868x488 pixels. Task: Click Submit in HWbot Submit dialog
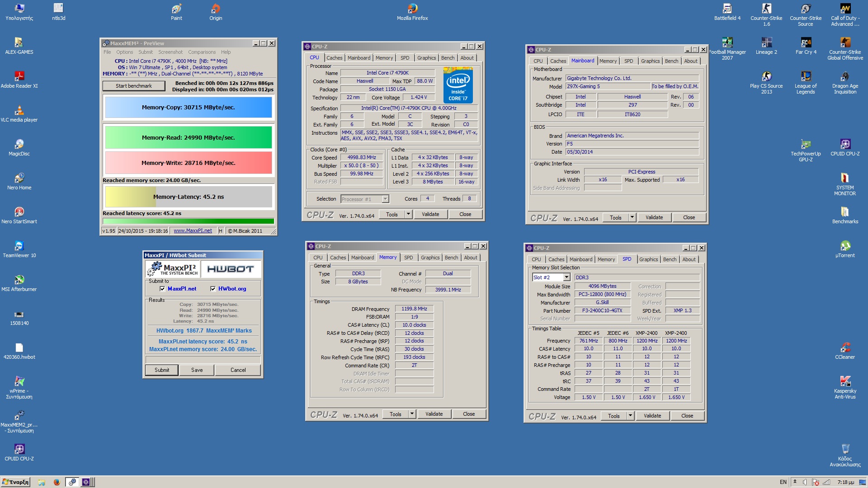[x=162, y=370]
